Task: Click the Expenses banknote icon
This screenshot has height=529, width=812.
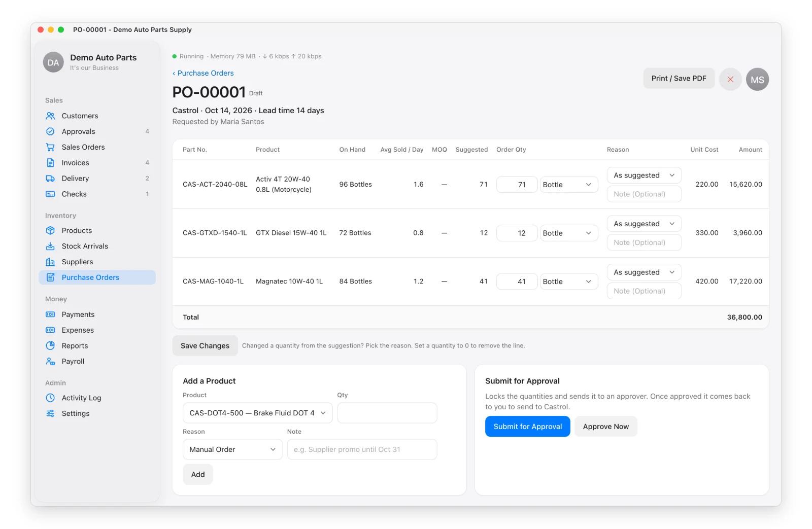Action: click(50, 331)
